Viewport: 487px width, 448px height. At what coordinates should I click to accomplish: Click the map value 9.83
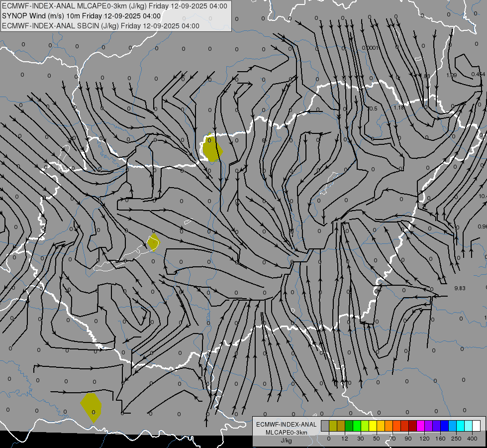coord(460,288)
